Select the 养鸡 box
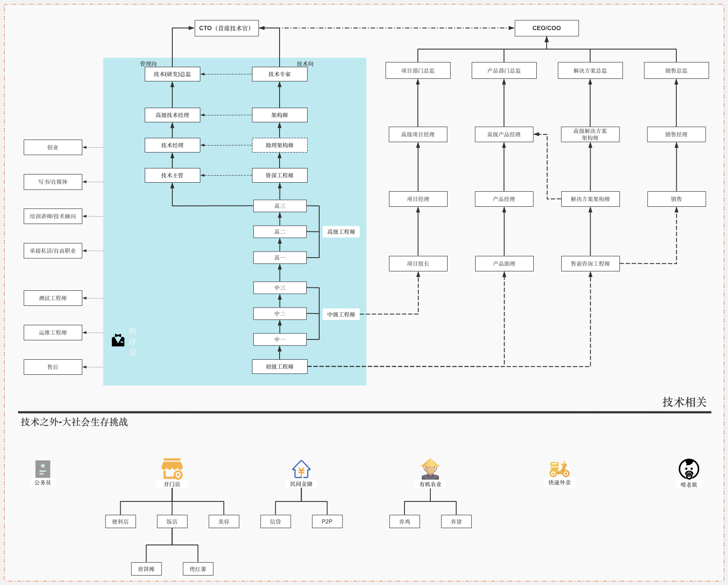This screenshot has height=585, width=728. (x=404, y=522)
